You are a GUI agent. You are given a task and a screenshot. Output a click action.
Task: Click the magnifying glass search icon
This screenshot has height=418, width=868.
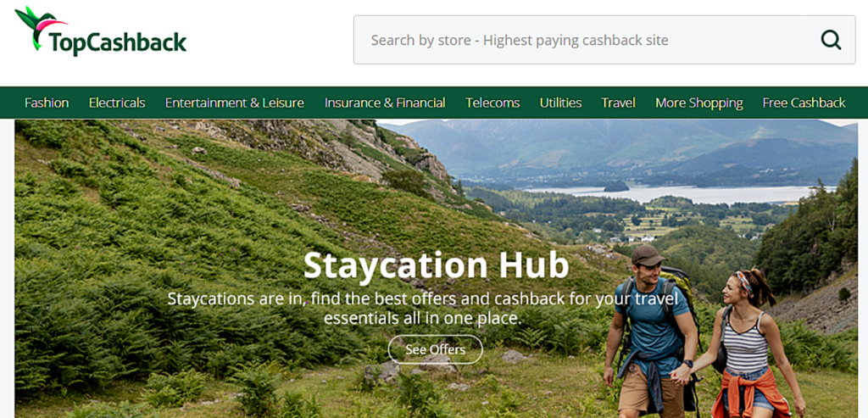point(831,40)
